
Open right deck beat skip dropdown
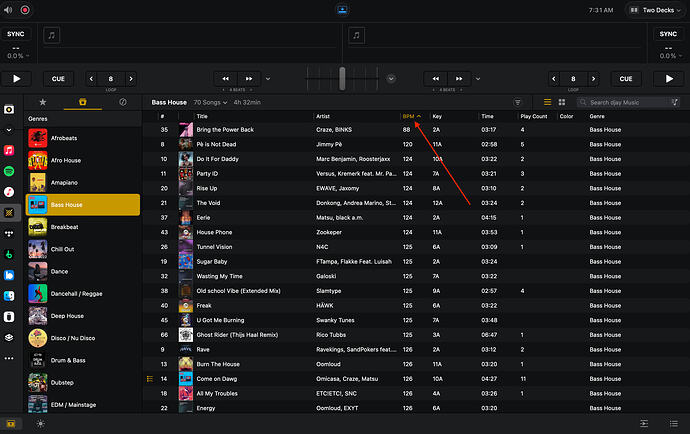(478, 79)
